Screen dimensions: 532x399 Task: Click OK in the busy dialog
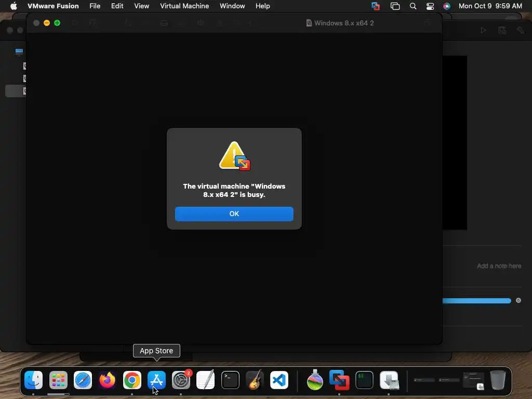[x=234, y=214]
